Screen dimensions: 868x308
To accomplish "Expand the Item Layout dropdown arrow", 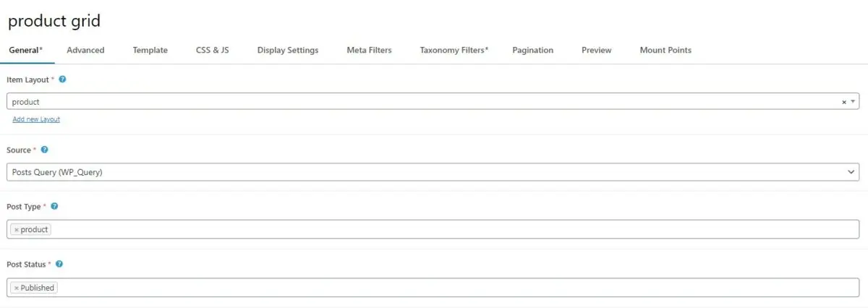I will click(x=854, y=102).
